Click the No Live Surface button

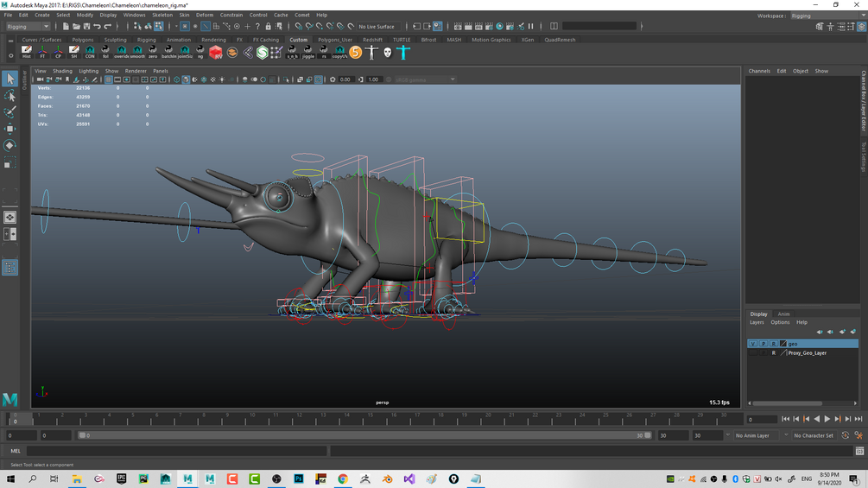click(x=377, y=27)
